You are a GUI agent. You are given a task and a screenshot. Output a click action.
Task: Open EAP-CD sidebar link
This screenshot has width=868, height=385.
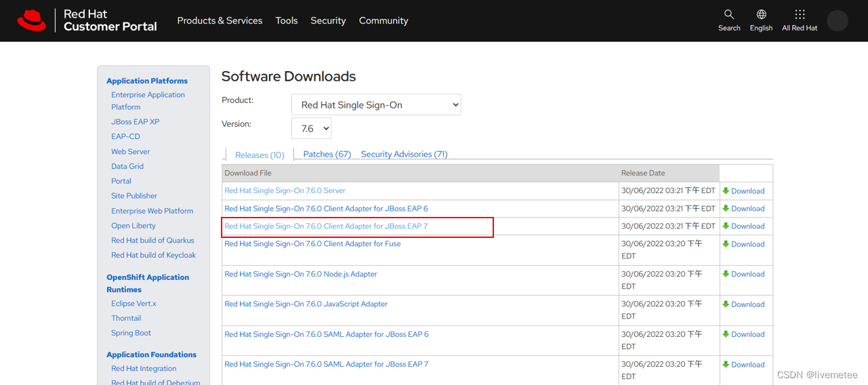coord(125,136)
